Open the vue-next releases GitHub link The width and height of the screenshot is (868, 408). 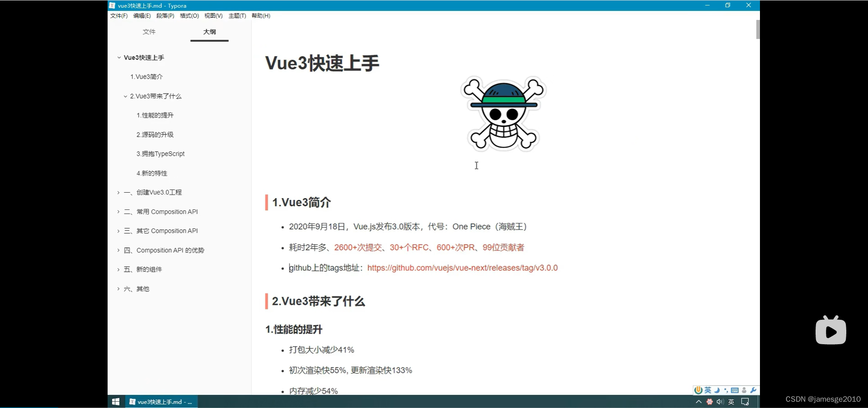[462, 268]
